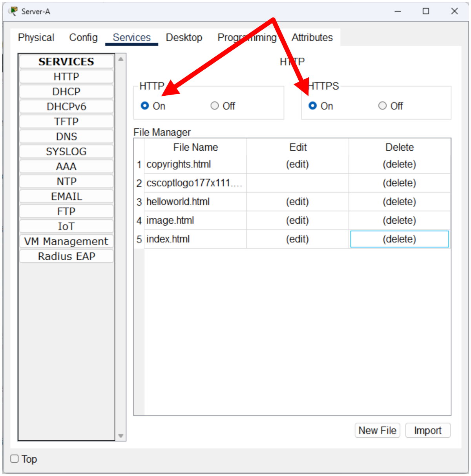
Task: Open the Physical tab
Action: [x=36, y=38]
